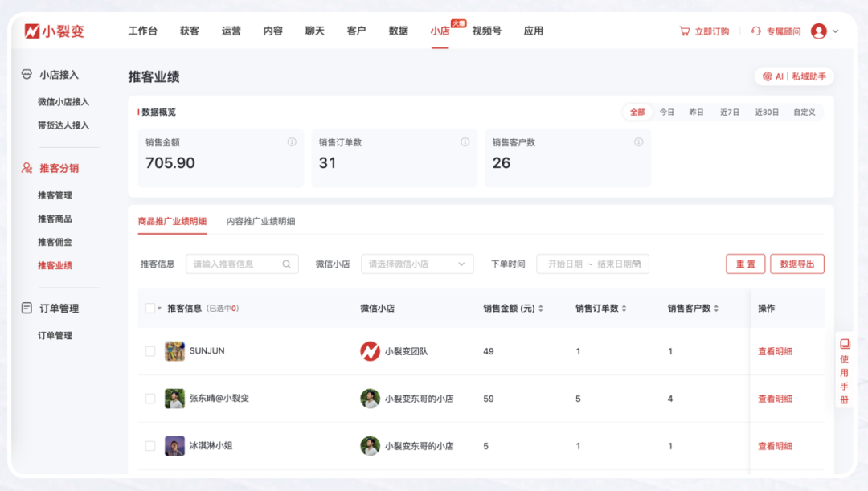Viewport: 868px width, 491px height.
Task: Click the 开始日期 date input field
Action: (565, 264)
